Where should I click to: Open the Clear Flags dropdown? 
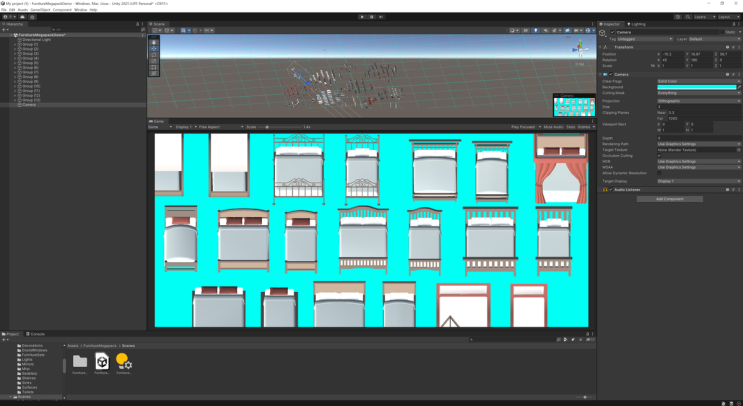point(699,81)
